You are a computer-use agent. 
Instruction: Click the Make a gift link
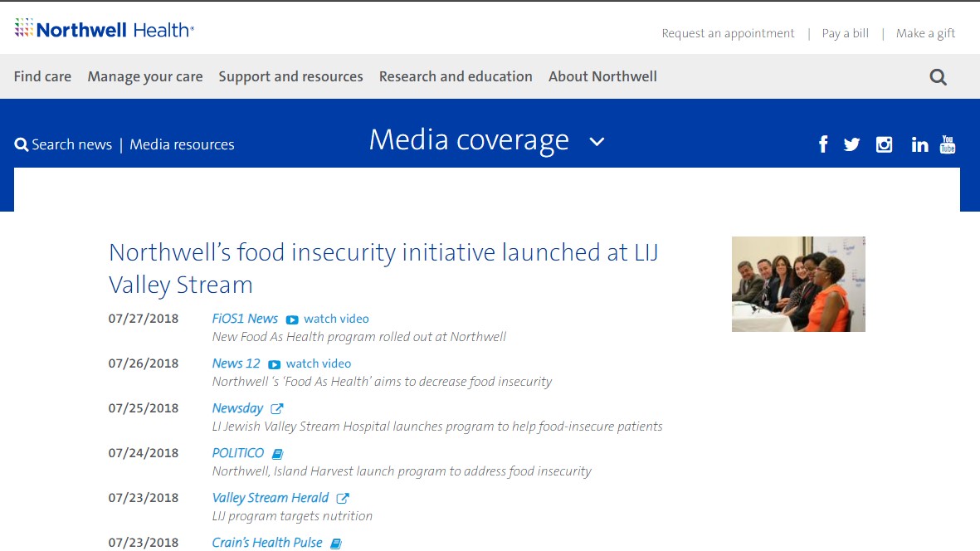tap(925, 33)
